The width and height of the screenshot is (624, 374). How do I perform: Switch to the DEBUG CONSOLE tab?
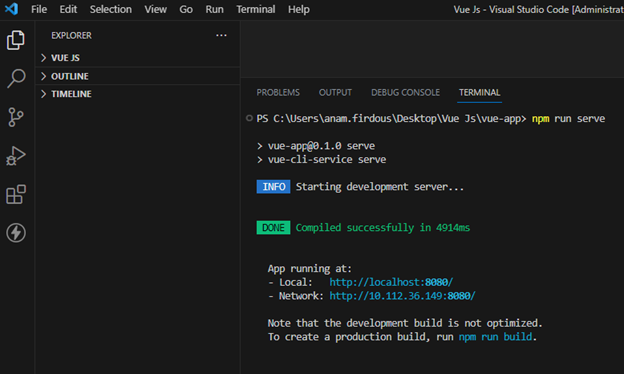pyautogui.click(x=405, y=92)
